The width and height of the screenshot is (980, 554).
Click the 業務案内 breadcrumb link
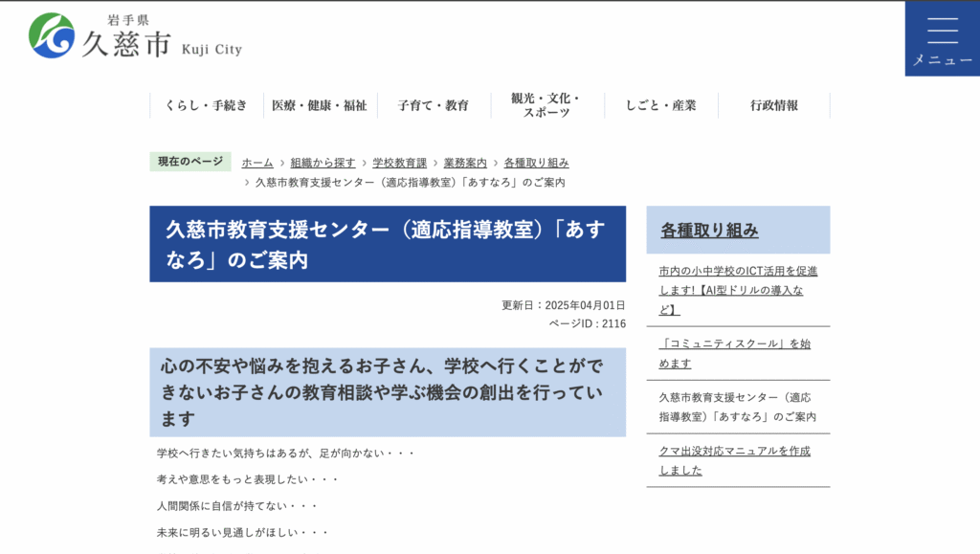tap(463, 163)
